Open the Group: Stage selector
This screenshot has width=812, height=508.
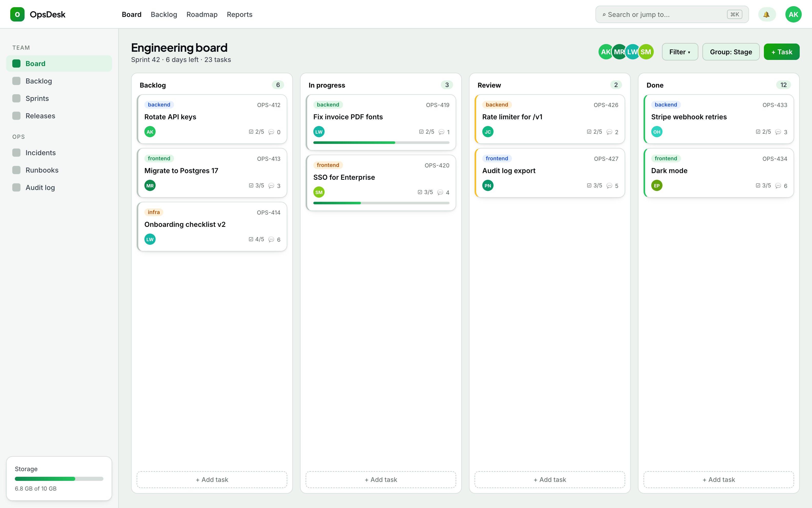[x=731, y=52]
